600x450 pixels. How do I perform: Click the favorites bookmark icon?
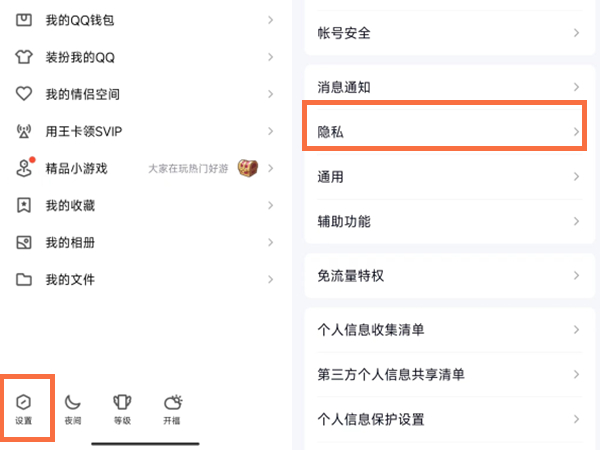coord(25,205)
